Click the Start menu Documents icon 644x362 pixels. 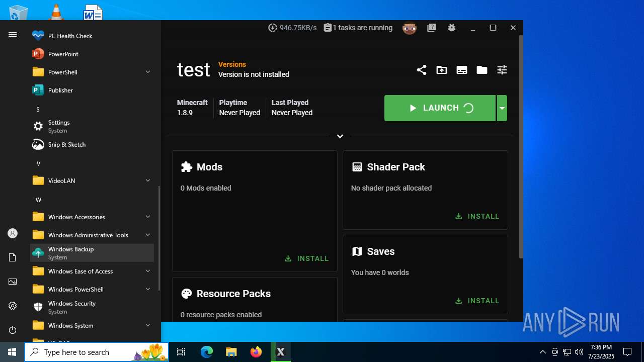pyautogui.click(x=13, y=257)
